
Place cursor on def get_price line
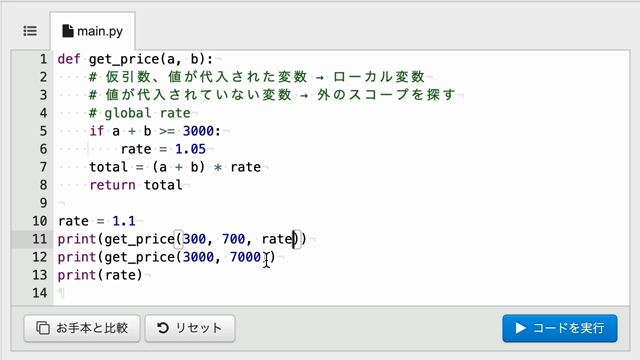pos(135,59)
